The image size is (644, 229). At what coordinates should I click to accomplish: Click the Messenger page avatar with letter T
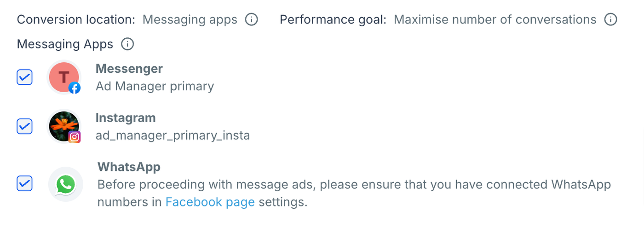pyautogui.click(x=63, y=76)
